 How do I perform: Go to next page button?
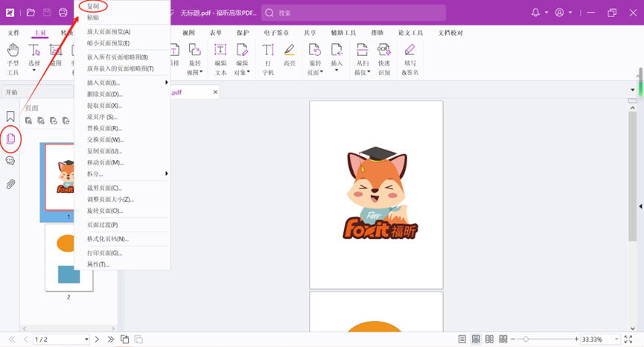(x=97, y=340)
